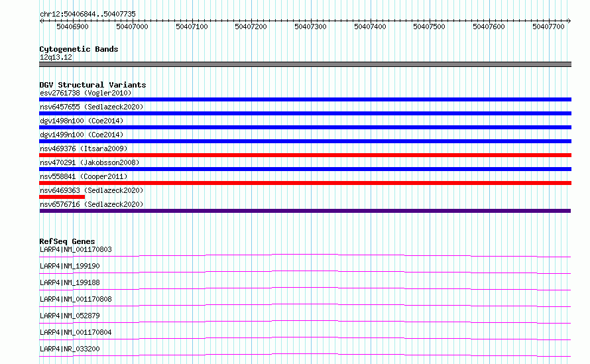Click ruler position 50407200
This screenshot has width=590, height=364.
(x=251, y=27)
